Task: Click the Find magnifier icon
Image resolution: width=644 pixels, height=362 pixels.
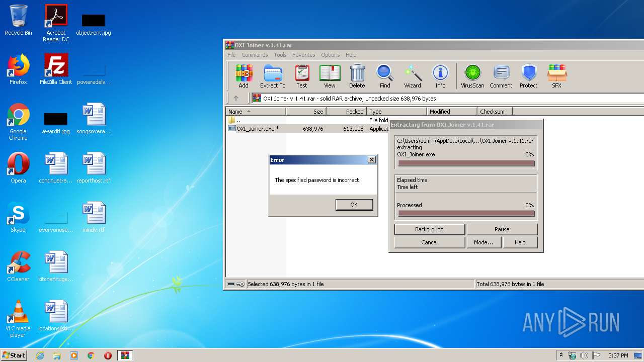Action: pyautogui.click(x=385, y=76)
